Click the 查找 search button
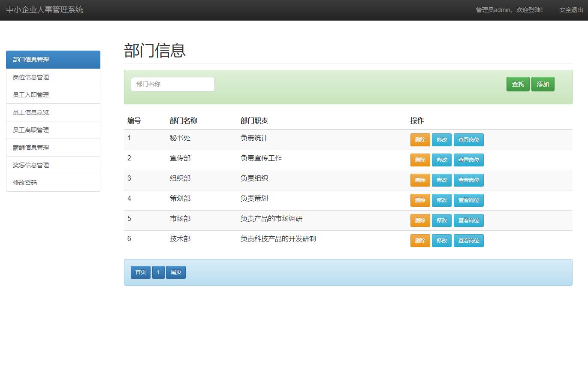Screen dimensions: 588x368 point(518,84)
